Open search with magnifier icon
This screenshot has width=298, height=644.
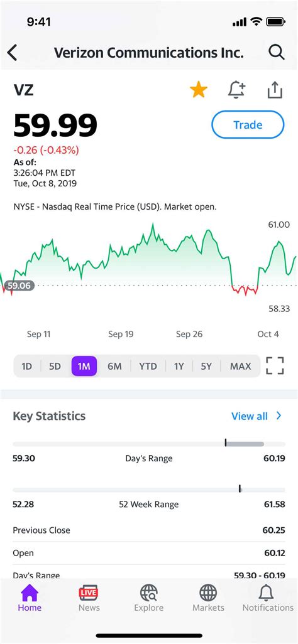(x=276, y=53)
